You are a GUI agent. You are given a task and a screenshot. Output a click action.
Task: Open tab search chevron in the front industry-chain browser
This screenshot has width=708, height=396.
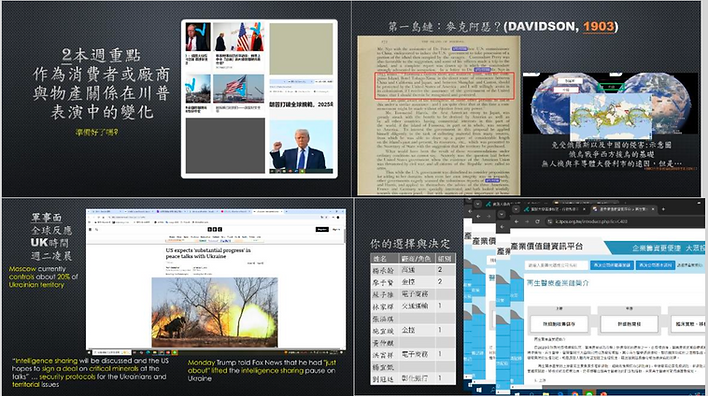[515, 210]
